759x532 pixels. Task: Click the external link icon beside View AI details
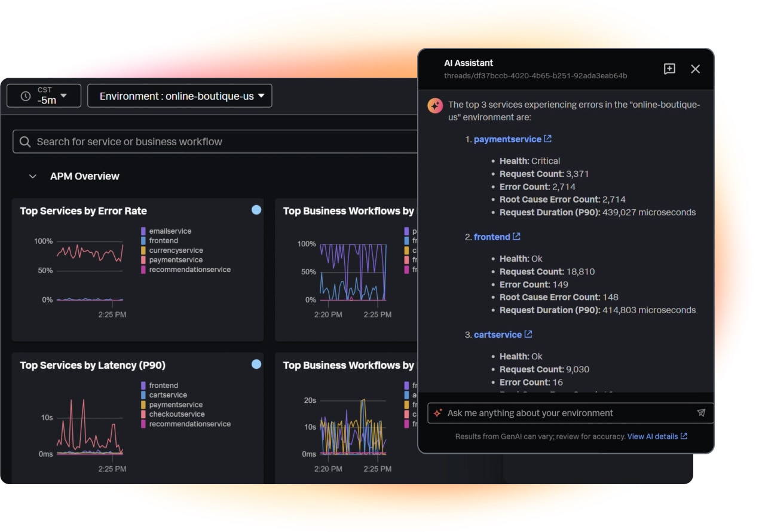pos(683,436)
